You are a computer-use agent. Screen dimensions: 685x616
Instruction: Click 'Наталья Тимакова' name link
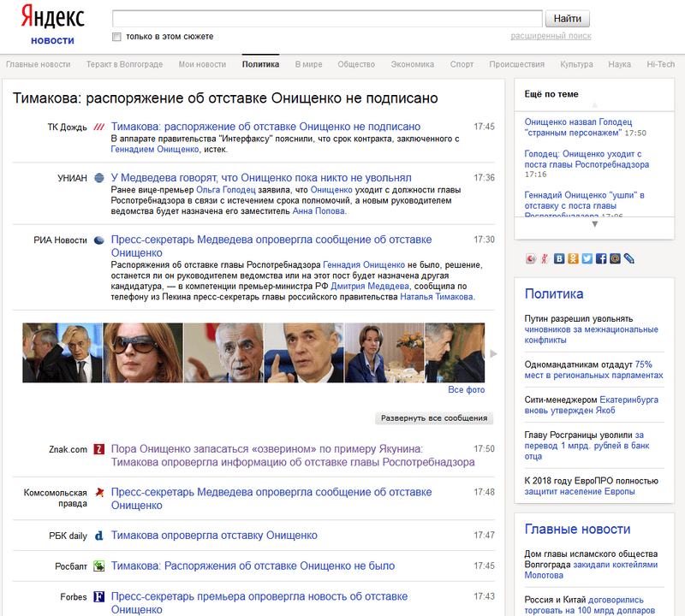(437, 297)
